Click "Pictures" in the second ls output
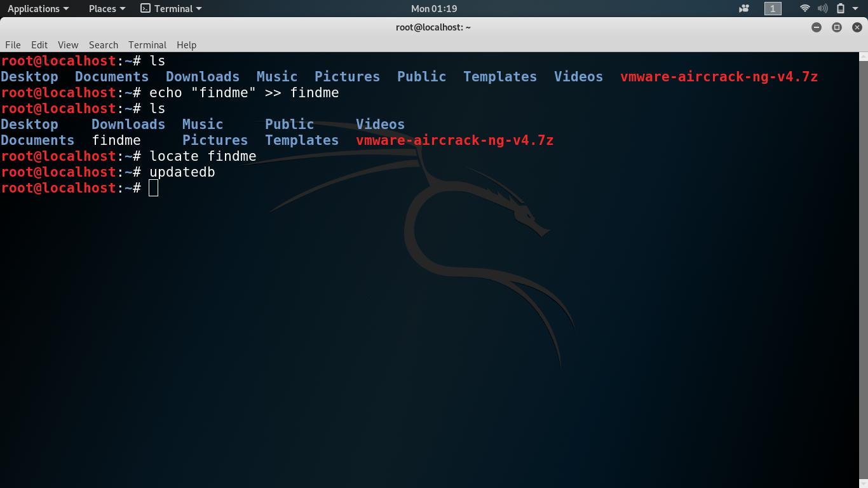The image size is (868, 488). click(x=215, y=140)
